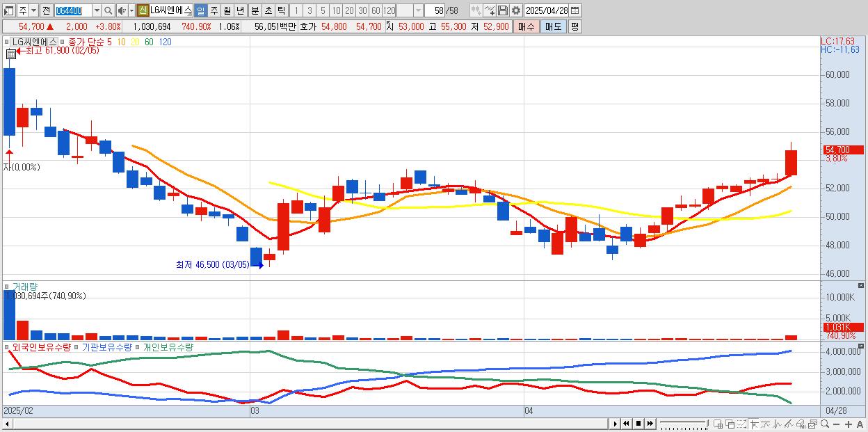Select the 120 interval preset button

click(389, 10)
